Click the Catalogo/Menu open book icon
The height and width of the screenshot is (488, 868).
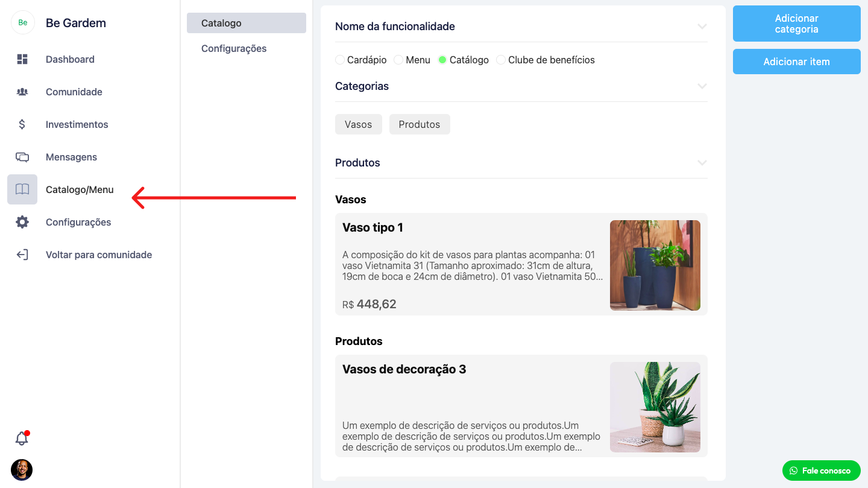[x=22, y=189]
